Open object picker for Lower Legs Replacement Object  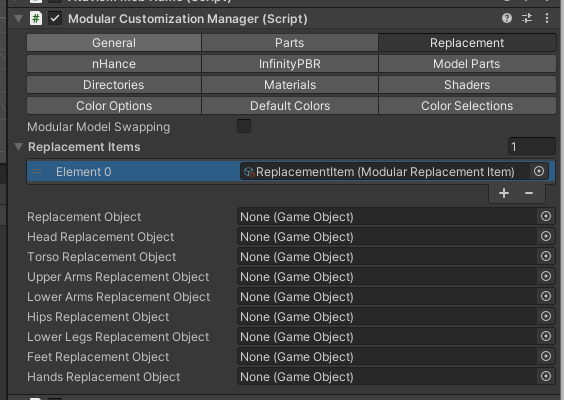click(546, 336)
